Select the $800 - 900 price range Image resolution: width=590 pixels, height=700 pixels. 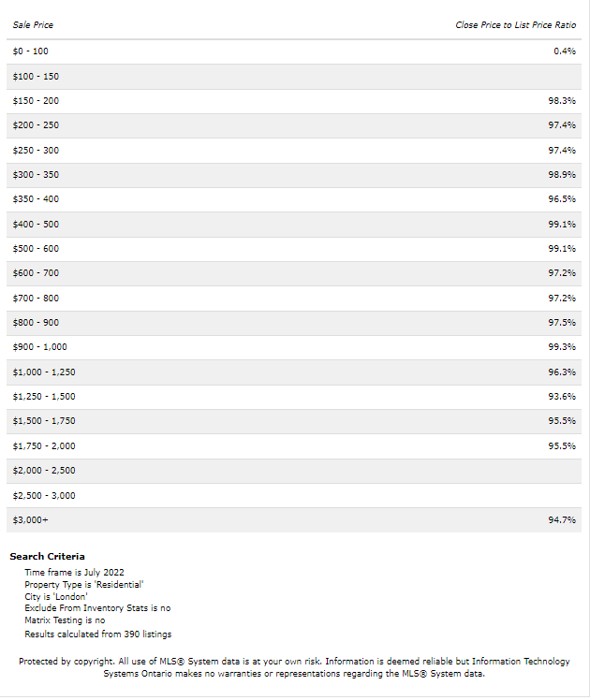[36, 323]
